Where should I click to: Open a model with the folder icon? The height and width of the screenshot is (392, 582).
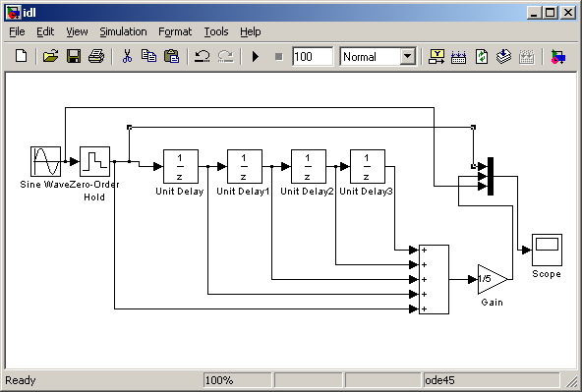[50, 57]
